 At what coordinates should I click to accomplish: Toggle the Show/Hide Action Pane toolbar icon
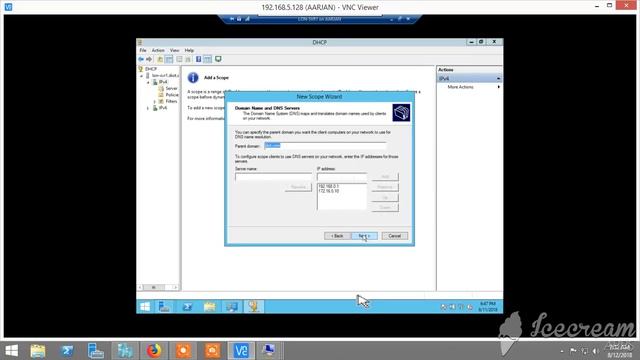[x=207, y=59]
